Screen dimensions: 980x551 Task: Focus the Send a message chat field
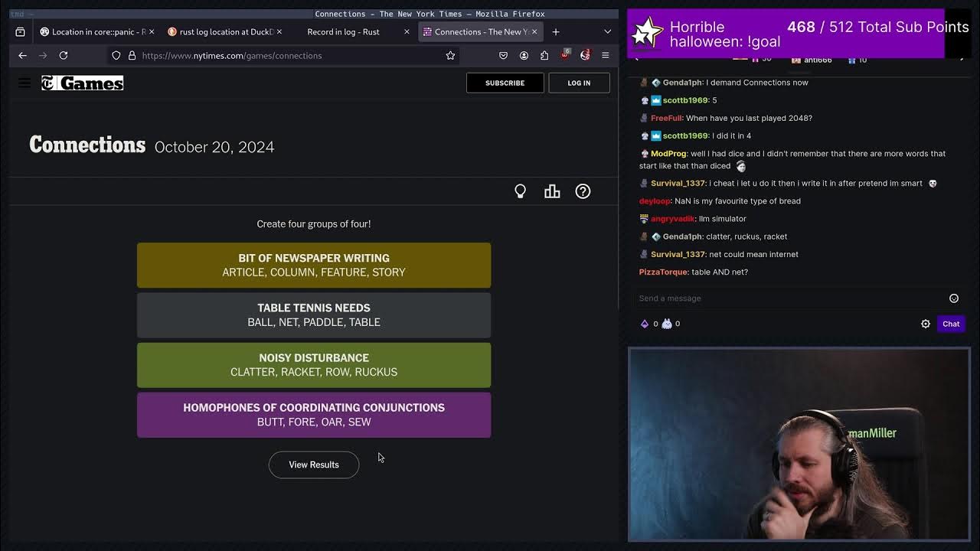[789, 298]
